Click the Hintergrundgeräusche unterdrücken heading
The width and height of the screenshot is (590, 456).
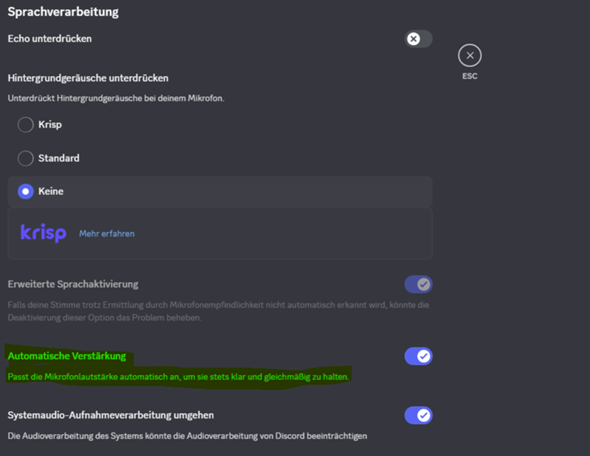coord(88,78)
